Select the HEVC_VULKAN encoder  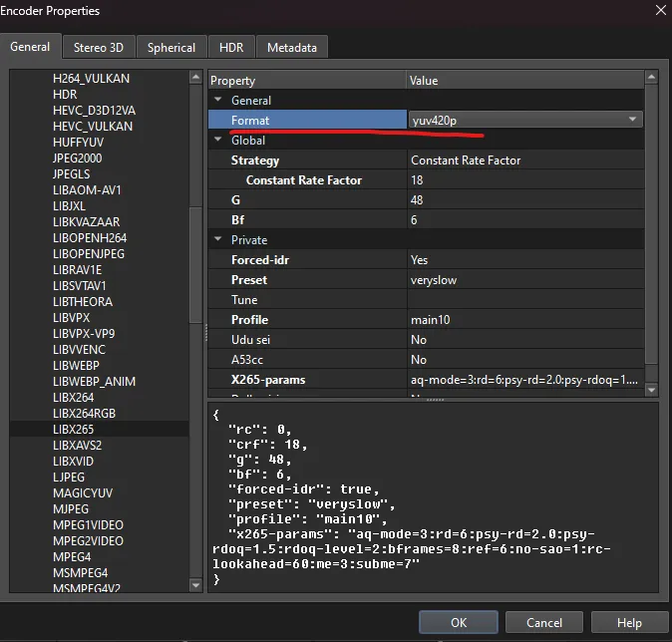tap(92, 126)
